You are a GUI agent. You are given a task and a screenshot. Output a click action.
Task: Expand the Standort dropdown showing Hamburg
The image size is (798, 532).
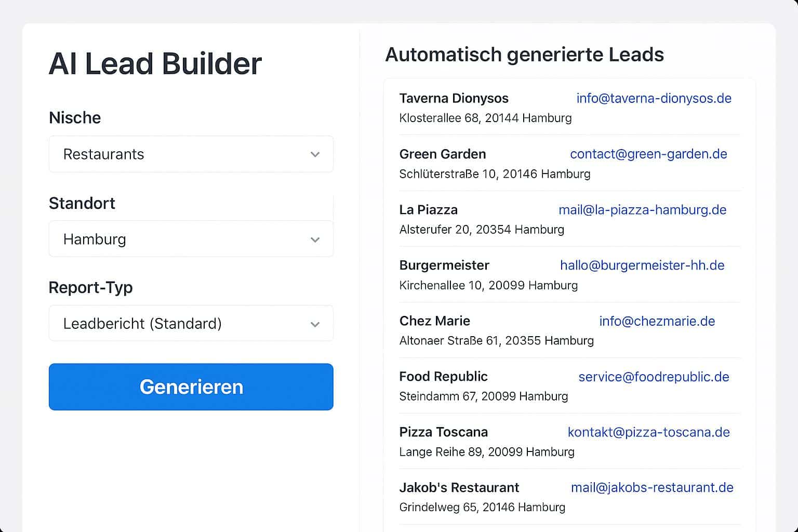point(190,239)
